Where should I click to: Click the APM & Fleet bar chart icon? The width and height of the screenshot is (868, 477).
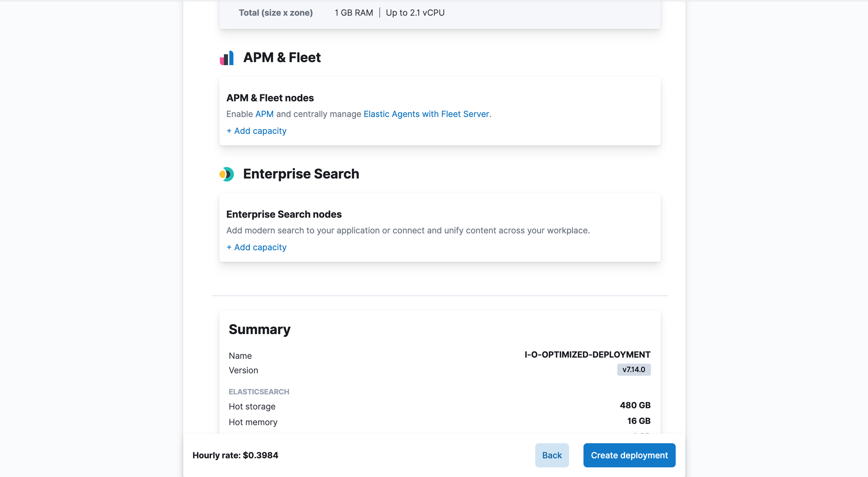pyautogui.click(x=227, y=58)
